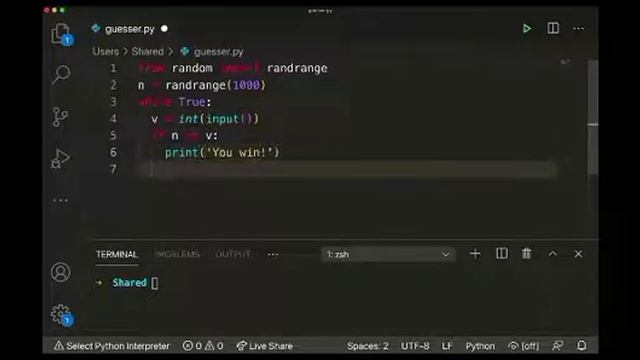Show more panel tabs ellipsis
640x360 pixels.
point(273,254)
